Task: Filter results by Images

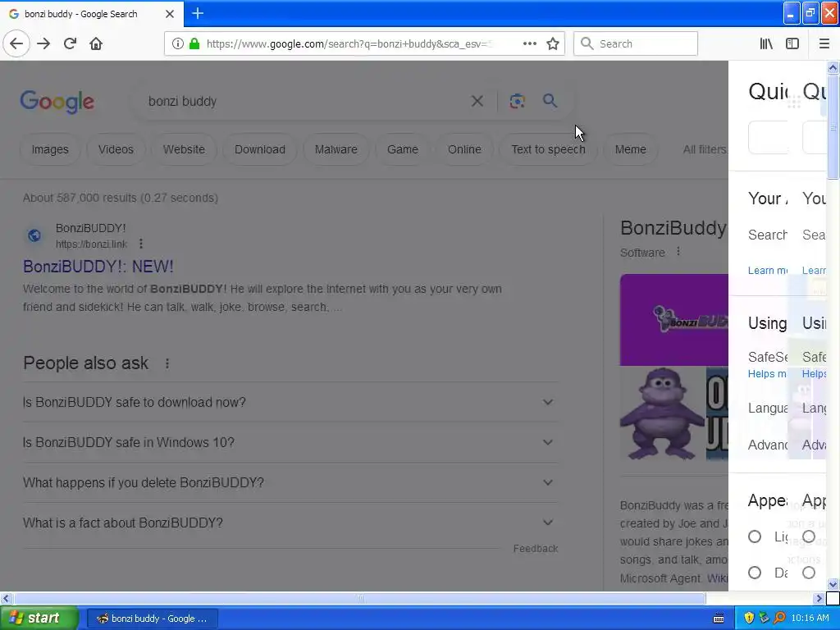Action: [50, 149]
